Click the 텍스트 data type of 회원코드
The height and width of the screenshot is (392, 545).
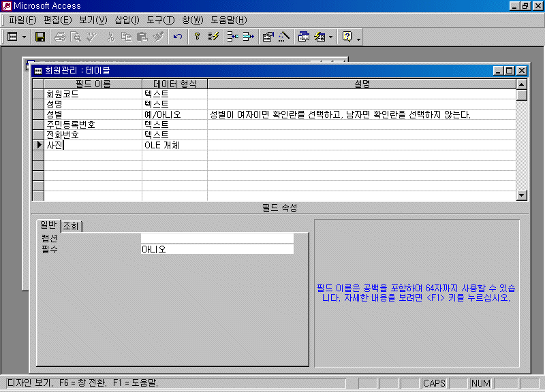point(174,94)
